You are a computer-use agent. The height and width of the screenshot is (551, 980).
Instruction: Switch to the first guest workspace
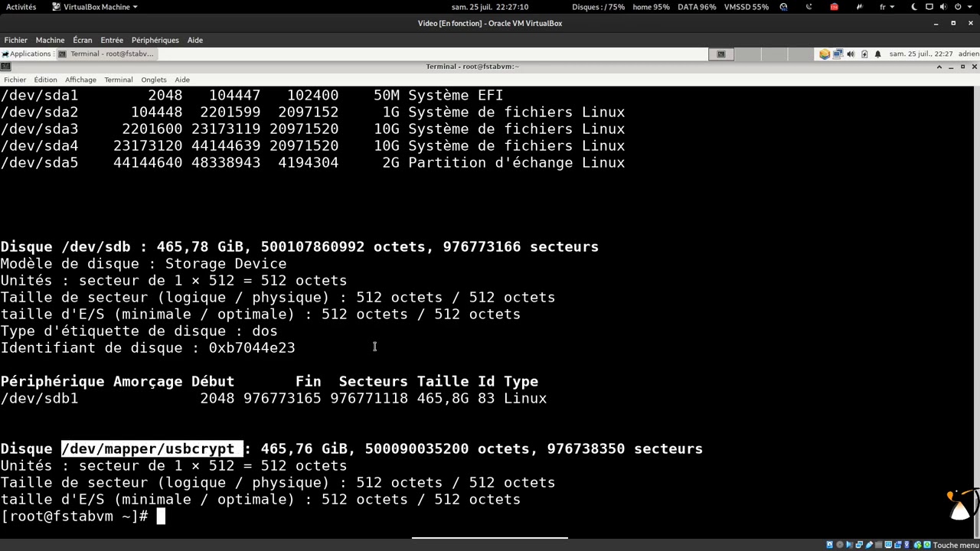pos(721,54)
